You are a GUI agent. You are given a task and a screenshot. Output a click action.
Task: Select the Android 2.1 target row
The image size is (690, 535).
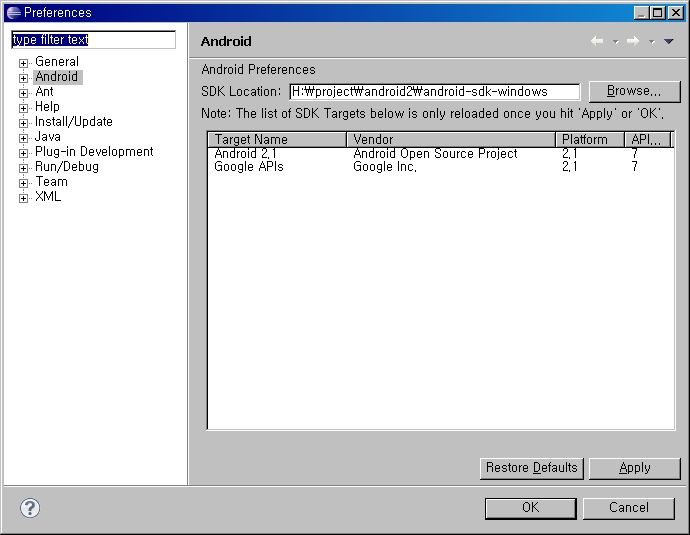click(441, 154)
